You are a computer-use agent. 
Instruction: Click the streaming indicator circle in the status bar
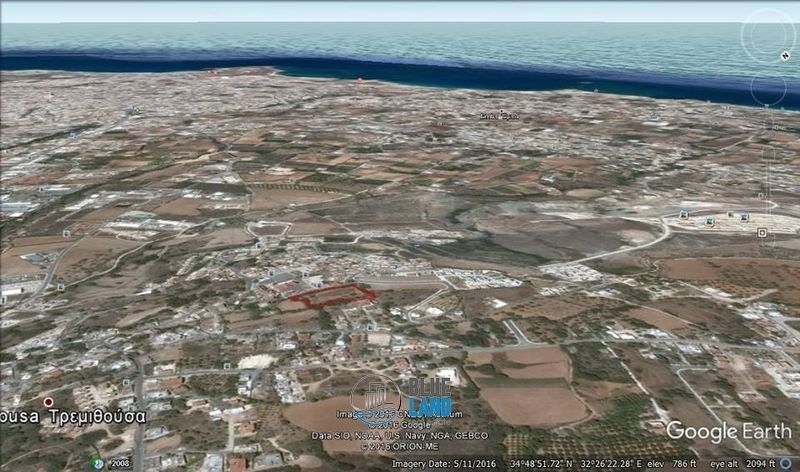point(786,463)
